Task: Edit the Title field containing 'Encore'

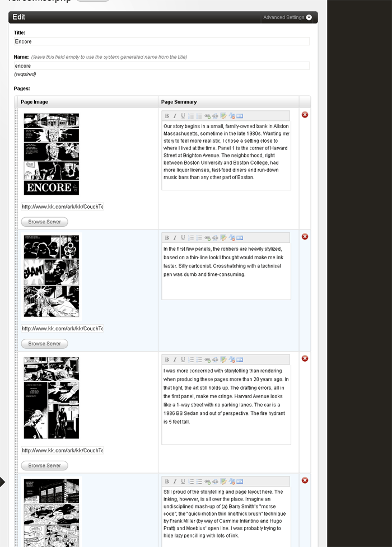Action: click(162, 41)
